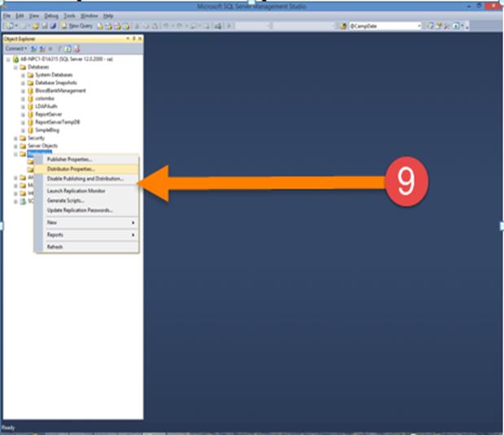
Task: Click the Refresh icon in Object Explorer toolbar
Action: pyautogui.click(x=68, y=49)
